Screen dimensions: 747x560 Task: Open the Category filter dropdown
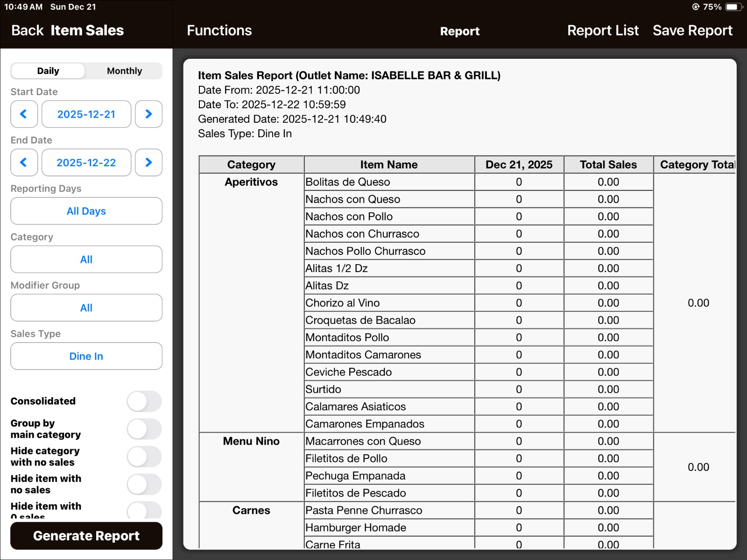click(x=86, y=259)
